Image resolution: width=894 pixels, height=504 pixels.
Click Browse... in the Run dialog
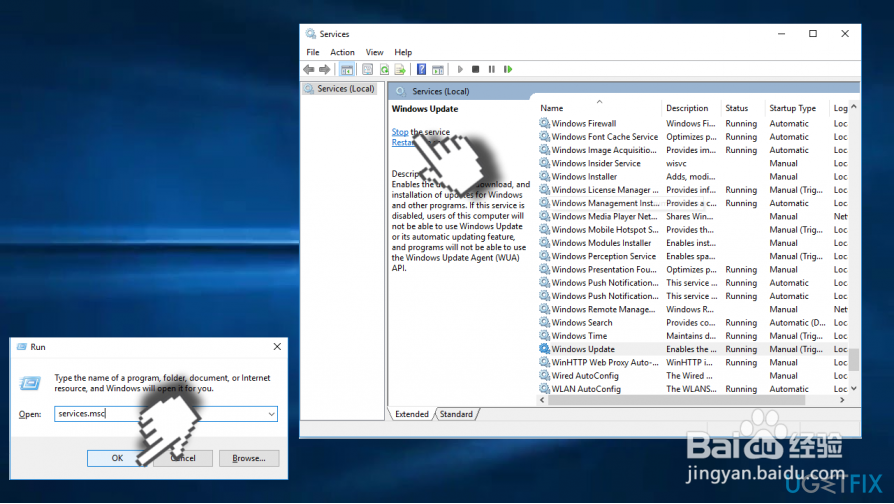(x=249, y=458)
